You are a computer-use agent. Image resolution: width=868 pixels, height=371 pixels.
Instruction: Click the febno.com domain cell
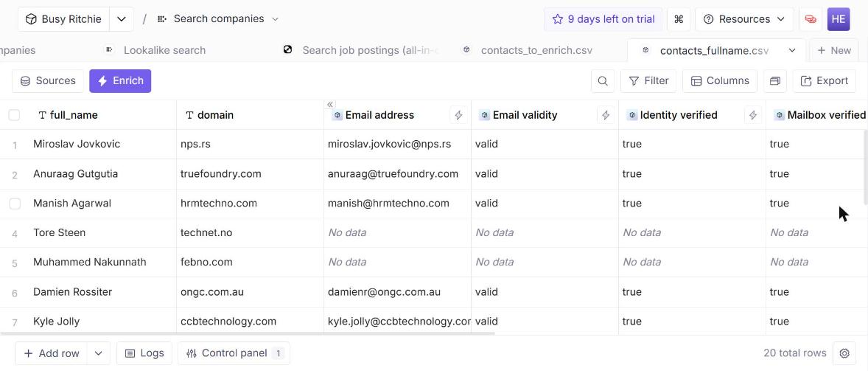[251, 262]
